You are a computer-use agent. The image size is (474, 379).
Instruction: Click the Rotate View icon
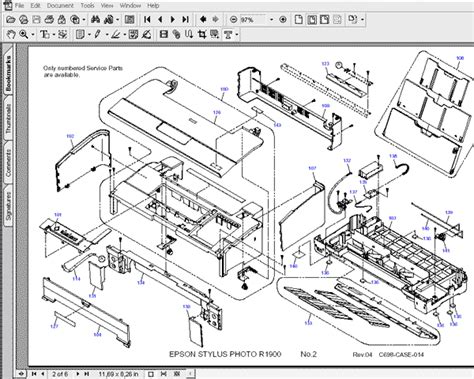(353, 20)
